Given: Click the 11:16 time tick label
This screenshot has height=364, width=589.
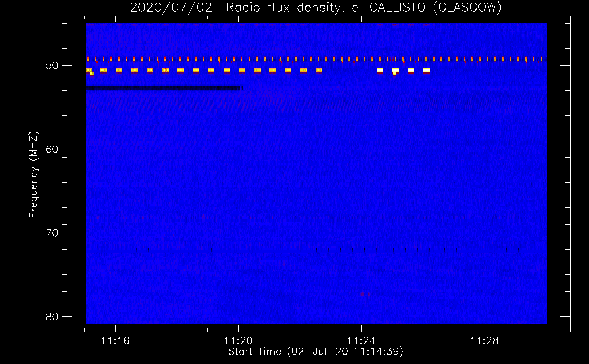Looking at the screenshot, I should click(x=115, y=341).
